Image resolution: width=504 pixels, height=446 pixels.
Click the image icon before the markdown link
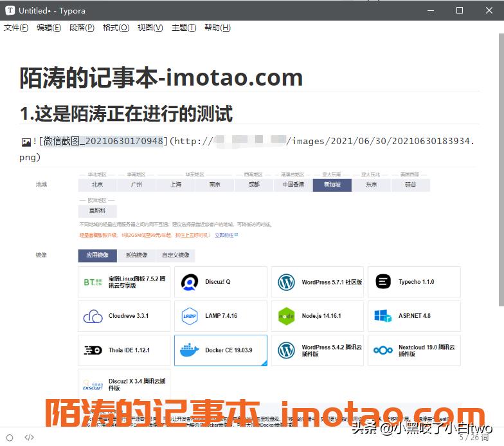26,142
